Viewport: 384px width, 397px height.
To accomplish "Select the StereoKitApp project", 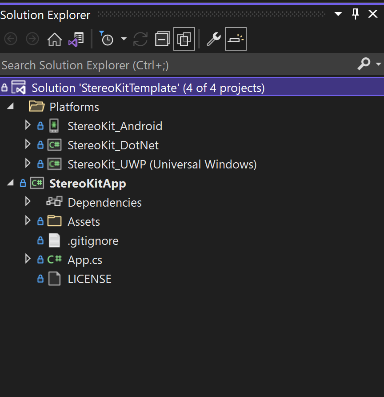I will (88, 184).
